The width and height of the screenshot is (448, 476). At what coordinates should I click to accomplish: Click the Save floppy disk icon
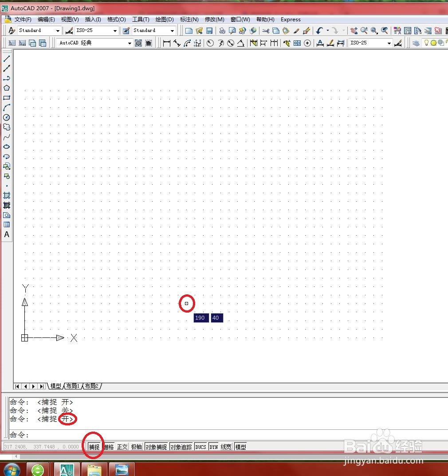coord(209,31)
